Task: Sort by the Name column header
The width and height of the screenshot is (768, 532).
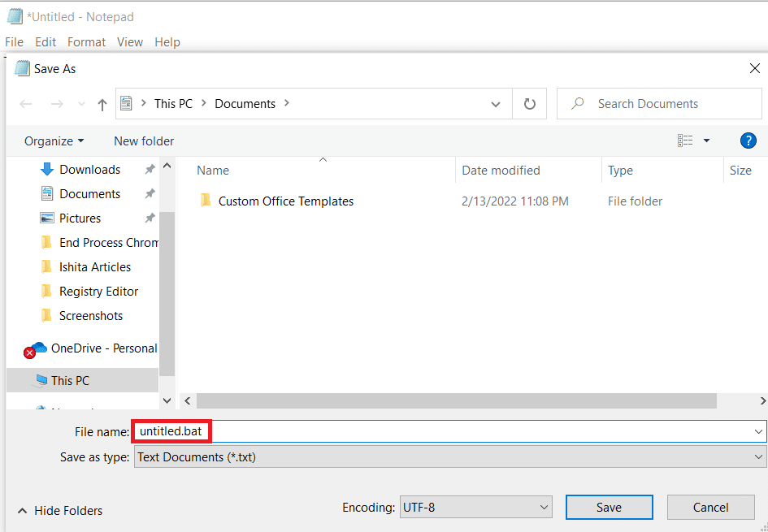Action: tap(213, 171)
